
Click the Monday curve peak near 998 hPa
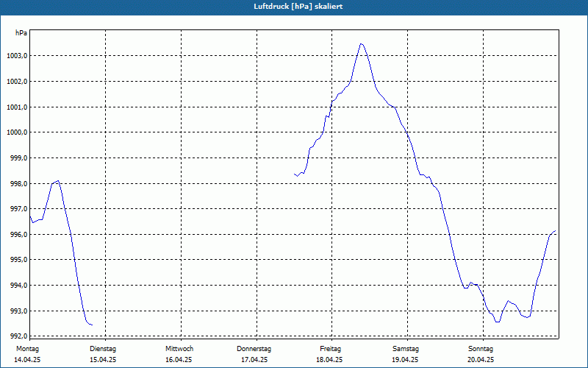click(57, 181)
